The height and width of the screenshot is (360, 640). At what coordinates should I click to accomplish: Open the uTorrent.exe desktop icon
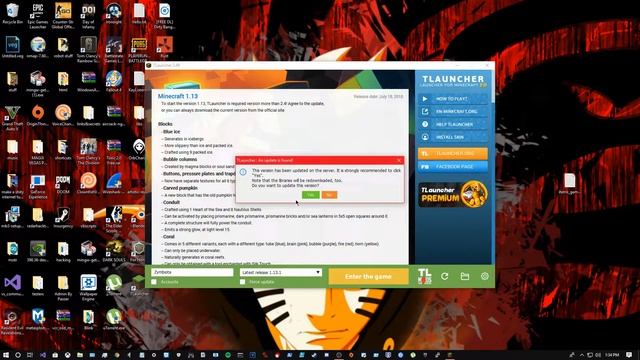[x=113, y=319]
